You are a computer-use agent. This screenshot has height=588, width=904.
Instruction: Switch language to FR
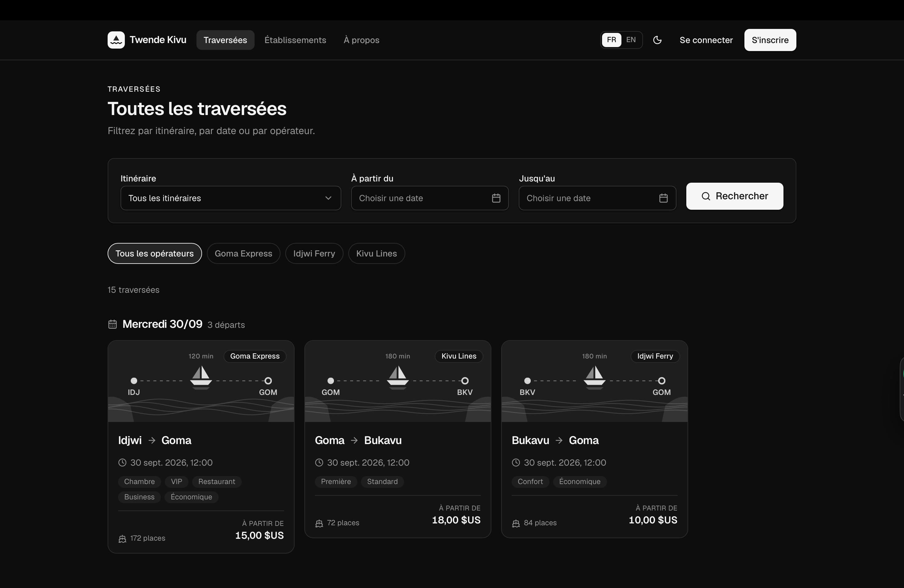click(612, 40)
